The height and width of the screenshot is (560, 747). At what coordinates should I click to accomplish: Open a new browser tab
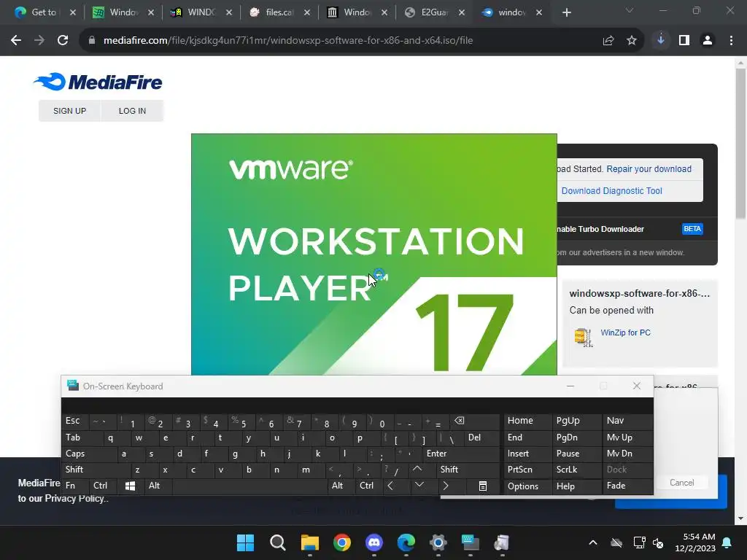(x=566, y=13)
